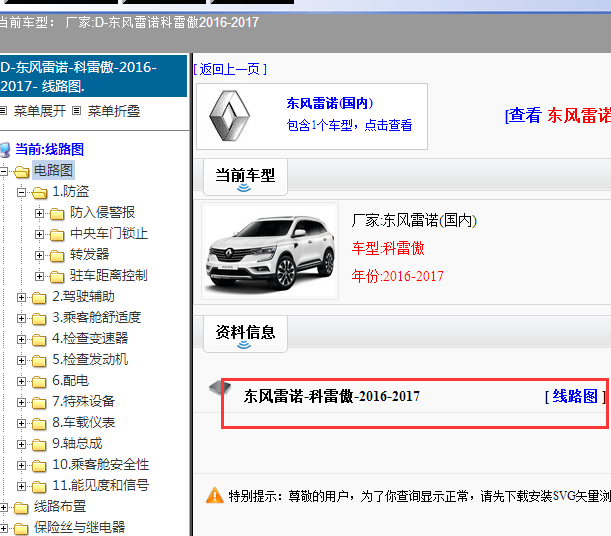Screen dimensions: 611x536
Task: Select the 电路图 tree label
Action: coord(53,171)
